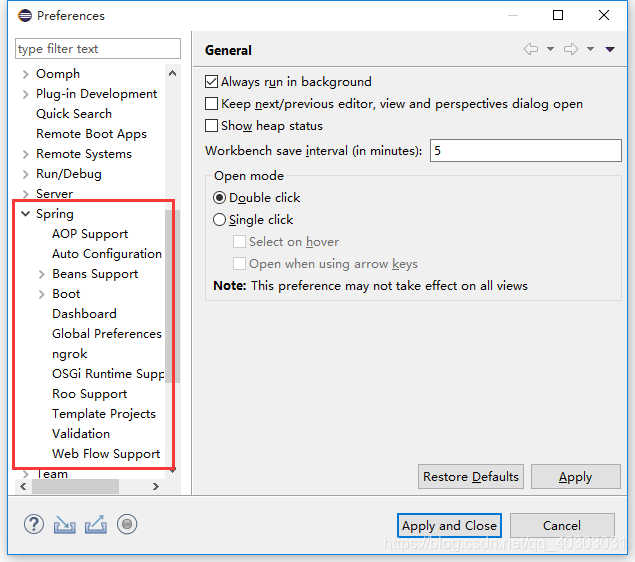The width and height of the screenshot is (635, 562).
Task: Click the Apply button
Action: coord(575,477)
